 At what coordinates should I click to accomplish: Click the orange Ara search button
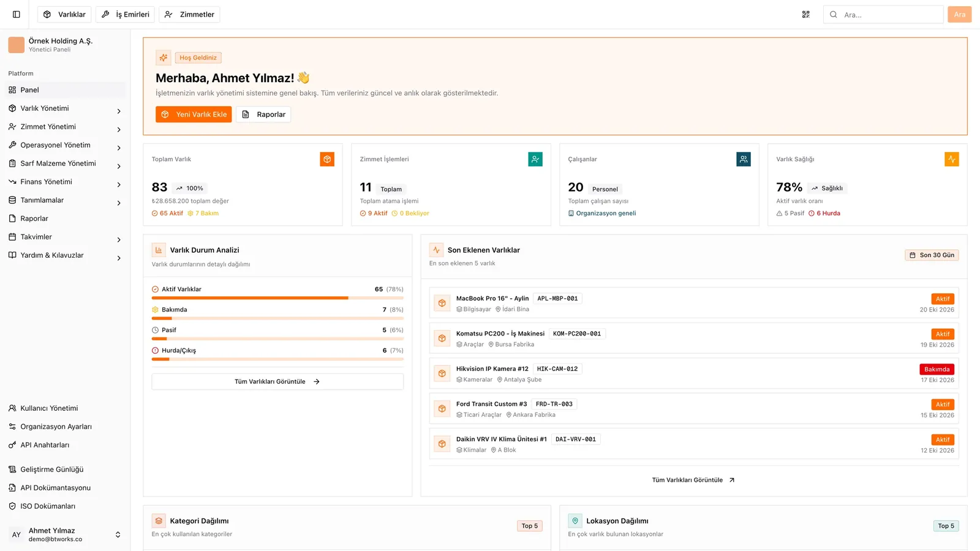(959, 14)
